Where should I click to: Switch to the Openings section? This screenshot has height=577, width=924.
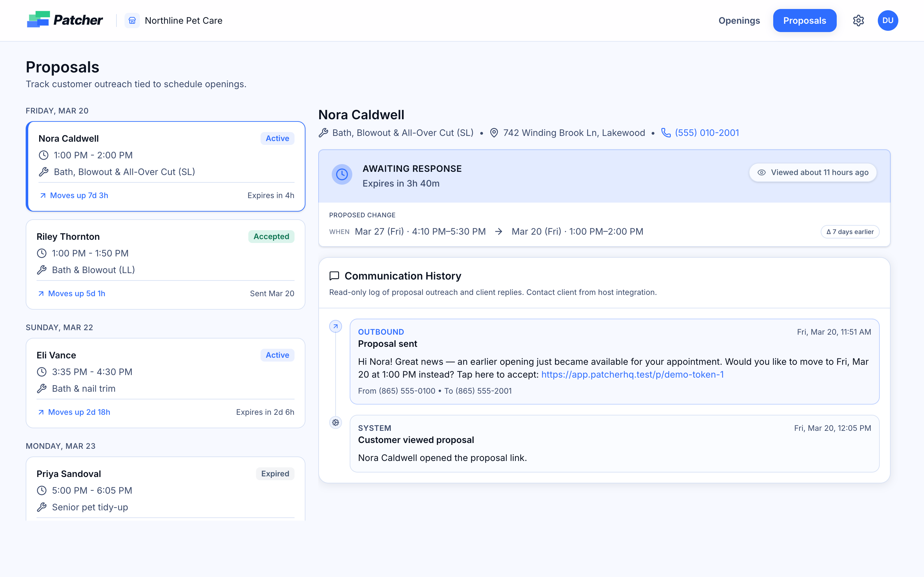click(x=739, y=20)
